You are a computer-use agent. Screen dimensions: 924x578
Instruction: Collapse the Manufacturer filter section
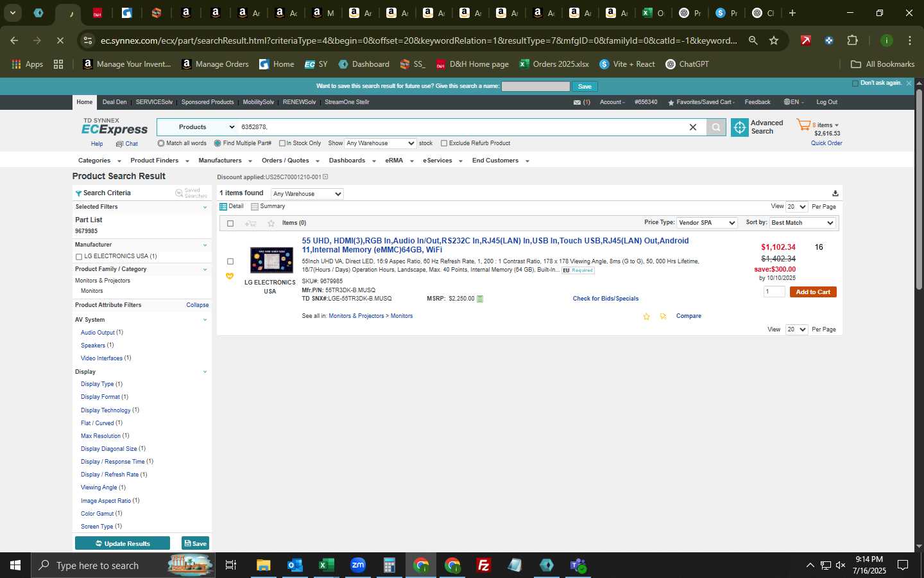205,245
